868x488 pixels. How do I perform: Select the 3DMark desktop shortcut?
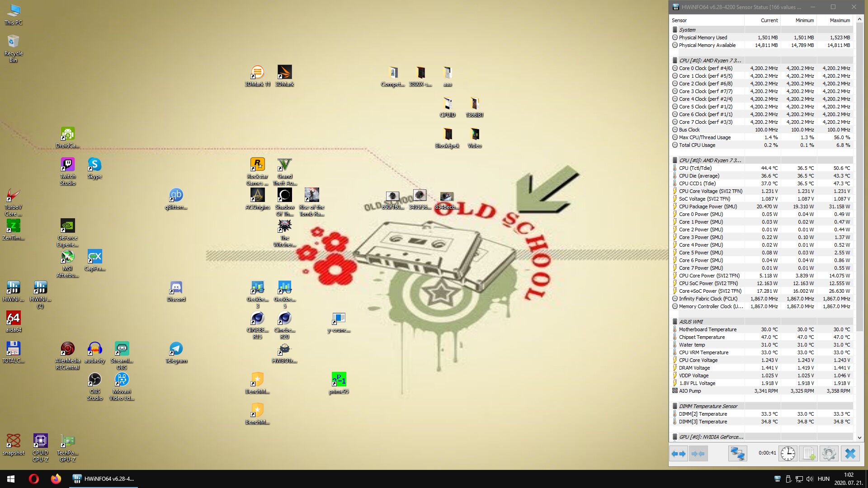click(284, 76)
